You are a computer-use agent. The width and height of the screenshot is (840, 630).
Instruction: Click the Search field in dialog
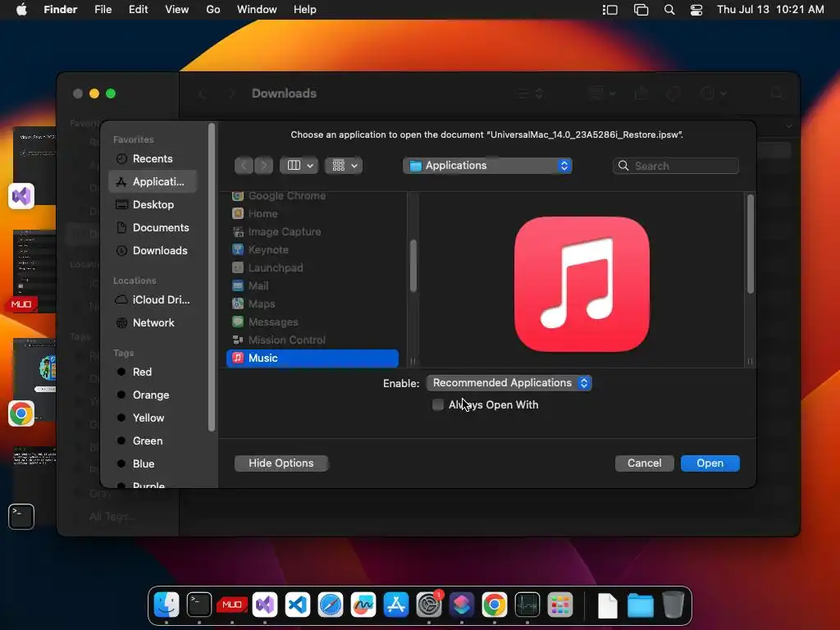pos(676,166)
